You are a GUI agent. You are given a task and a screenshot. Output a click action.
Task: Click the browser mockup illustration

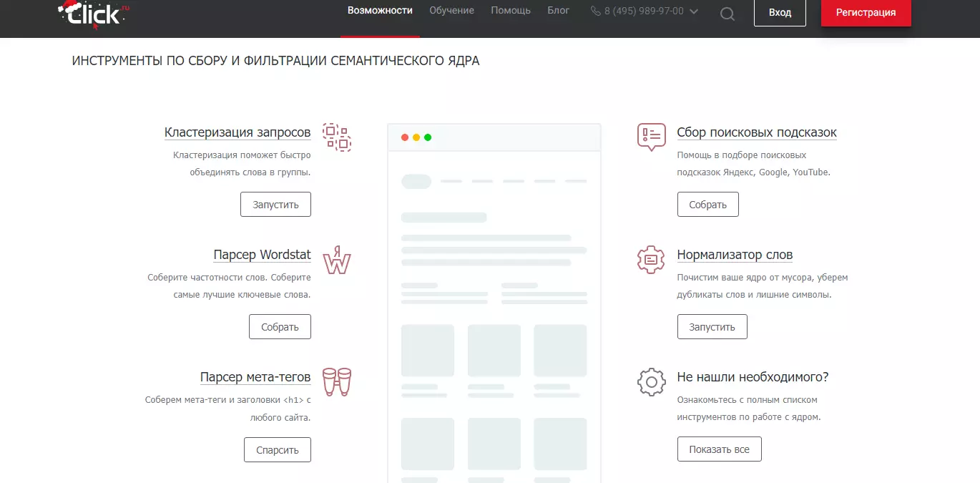click(x=494, y=303)
